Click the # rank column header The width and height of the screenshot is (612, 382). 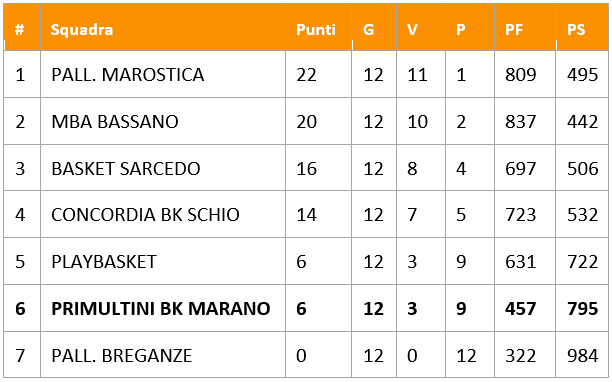tap(20, 30)
